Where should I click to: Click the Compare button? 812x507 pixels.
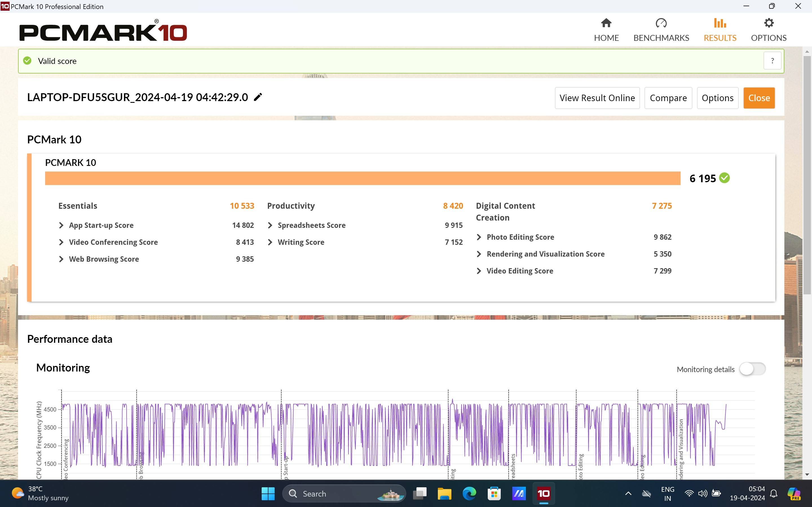coord(668,98)
